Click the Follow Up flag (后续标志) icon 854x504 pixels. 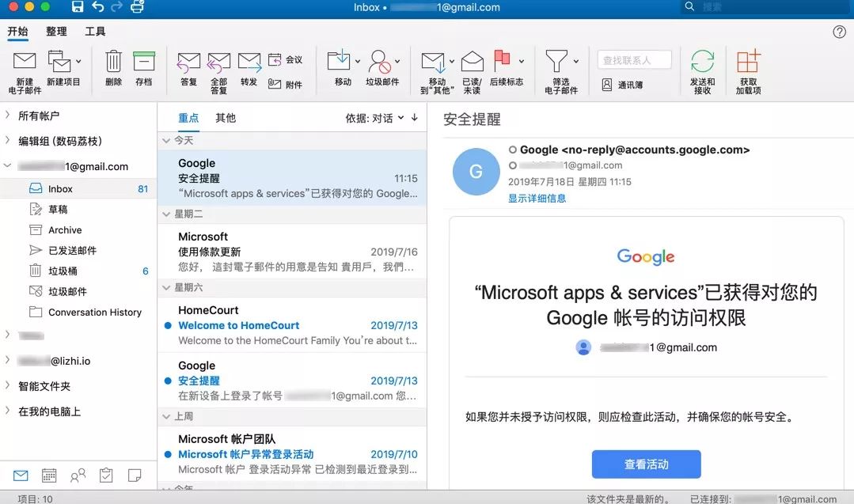pyautogui.click(x=502, y=60)
